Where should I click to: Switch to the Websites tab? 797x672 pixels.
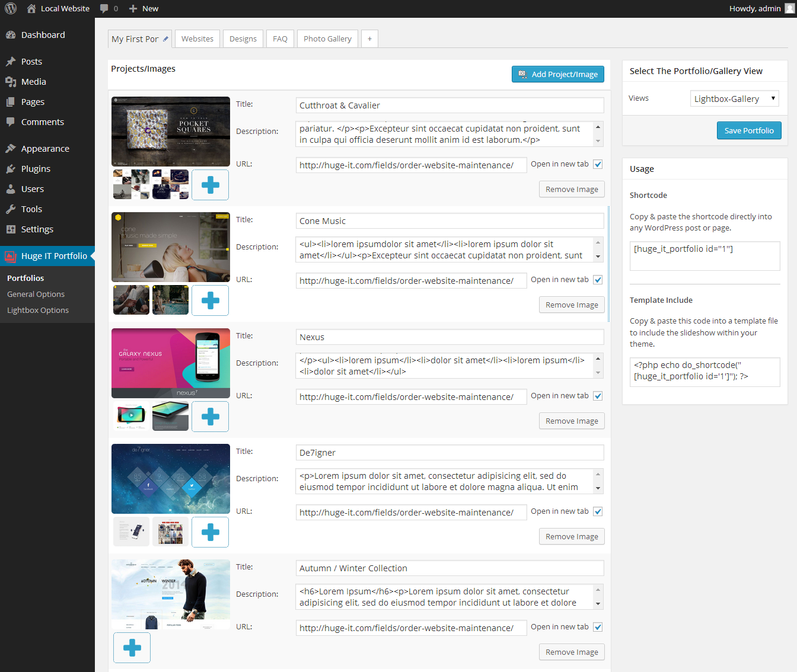pos(197,39)
